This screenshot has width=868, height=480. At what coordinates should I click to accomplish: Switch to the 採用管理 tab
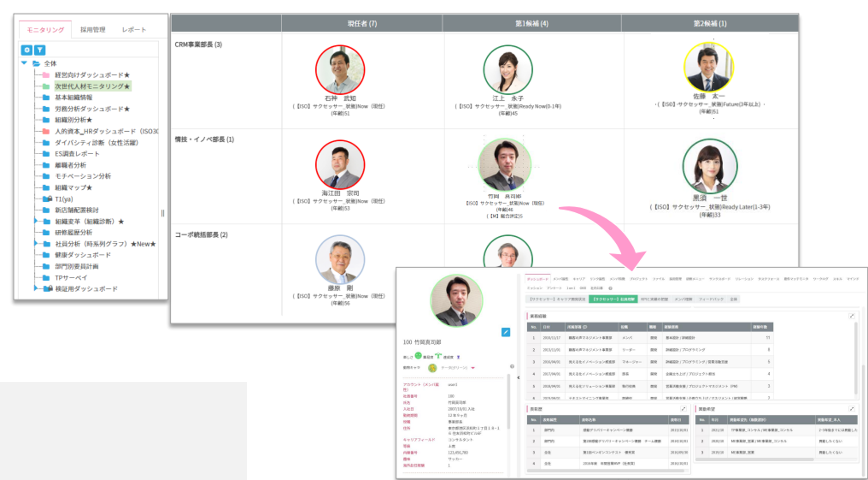93,30
